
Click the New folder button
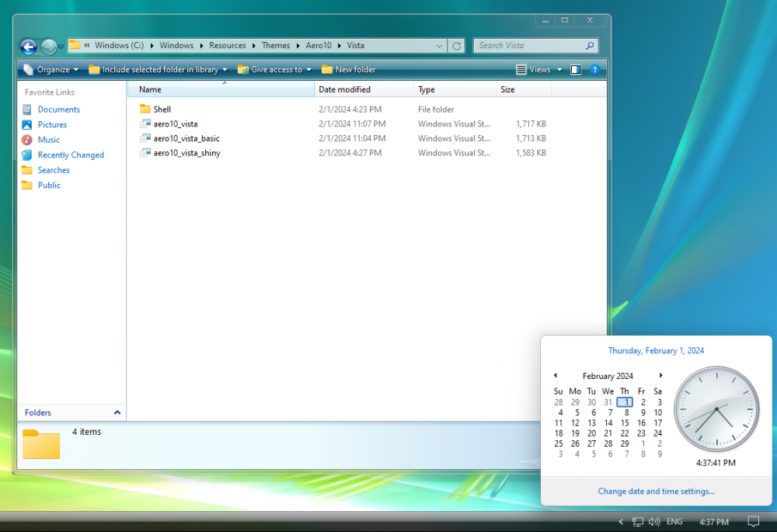[348, 70]
